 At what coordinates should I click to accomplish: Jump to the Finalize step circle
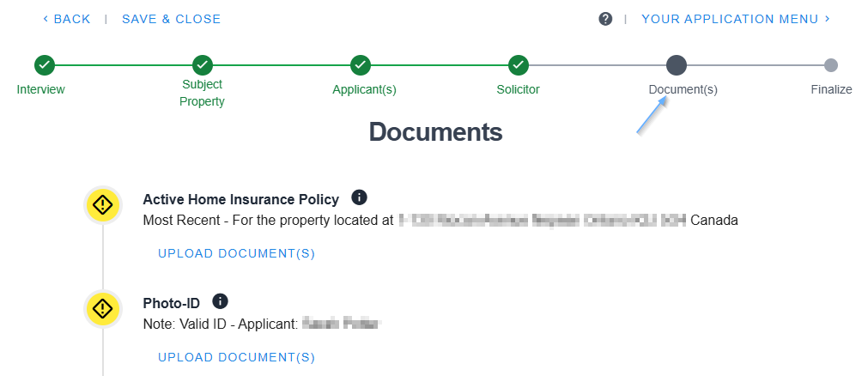[x=831, y=65]
